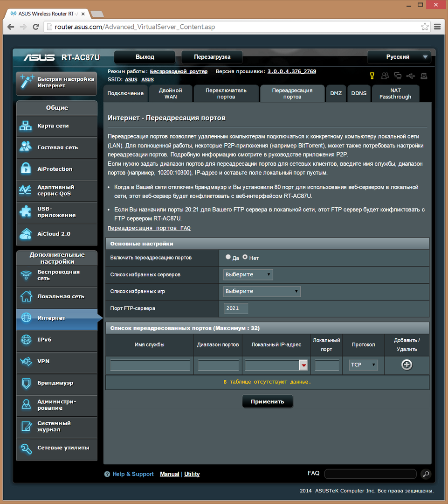Open the favorite servers list dropdown
This screenshot has width=448, height=504.
pos(248,274)
